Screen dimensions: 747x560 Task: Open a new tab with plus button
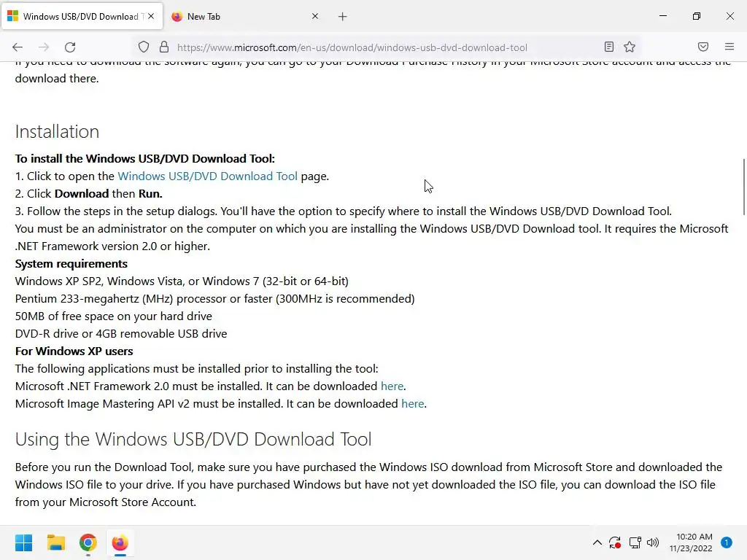pos(343,17)
